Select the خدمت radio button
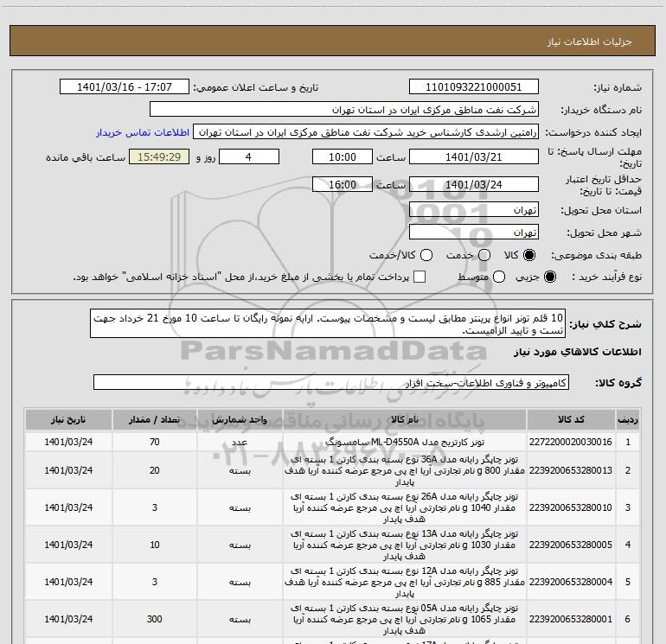 [484, 255]
